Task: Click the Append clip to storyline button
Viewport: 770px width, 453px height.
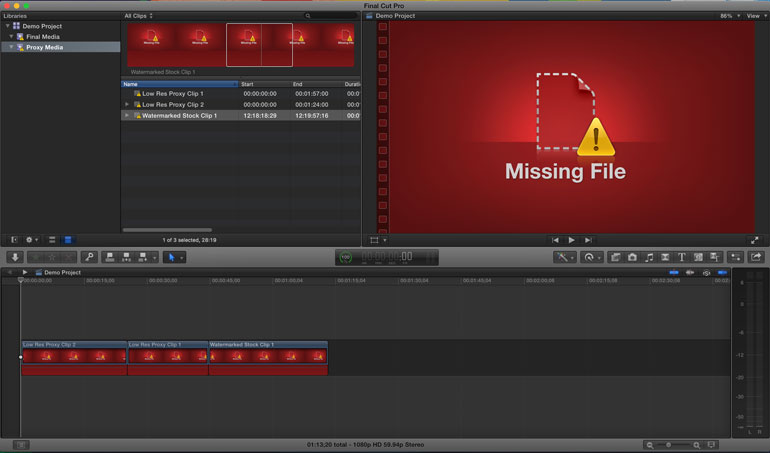Action: tap(143, 257)
